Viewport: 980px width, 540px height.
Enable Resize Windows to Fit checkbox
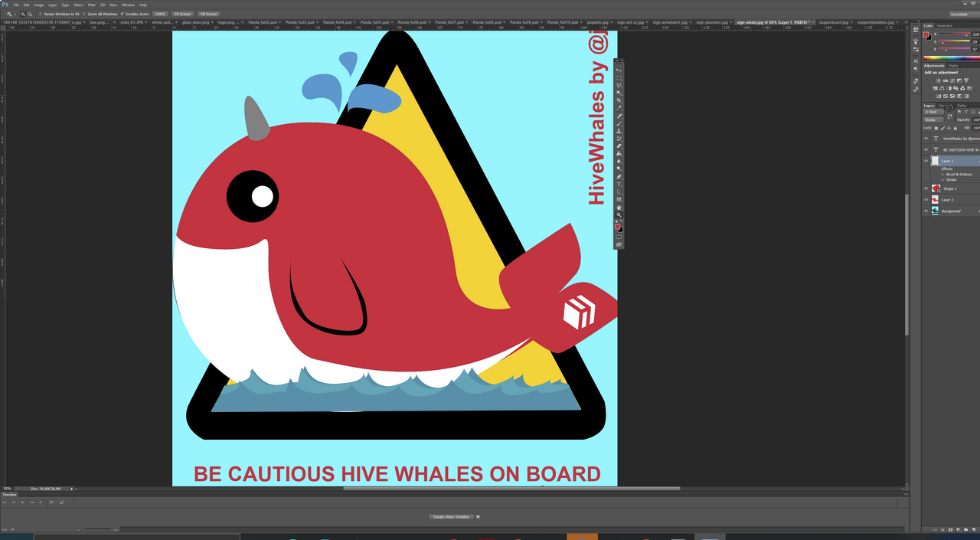(x=41, y=14)
